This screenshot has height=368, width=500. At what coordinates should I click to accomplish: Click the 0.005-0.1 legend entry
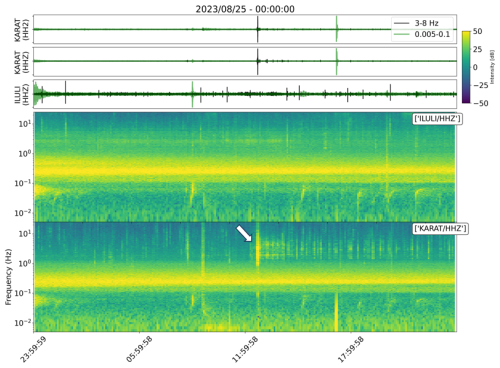[422, 34]
